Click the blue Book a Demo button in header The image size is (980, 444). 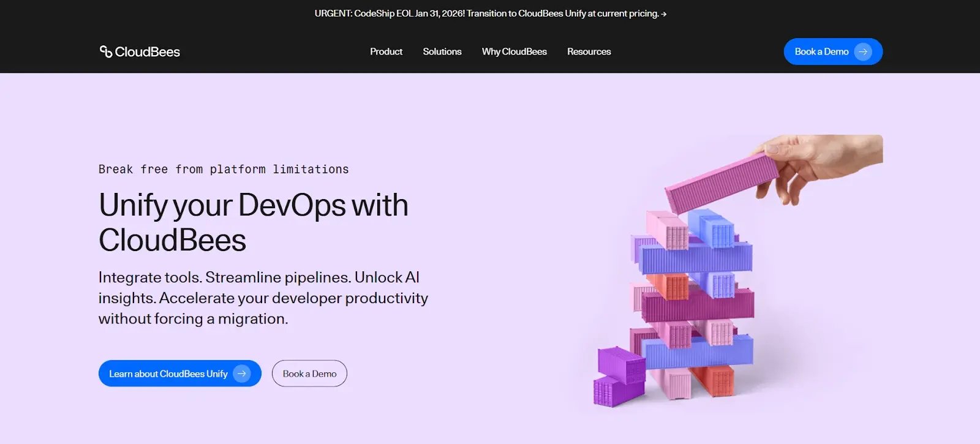(x=833, y=51)
